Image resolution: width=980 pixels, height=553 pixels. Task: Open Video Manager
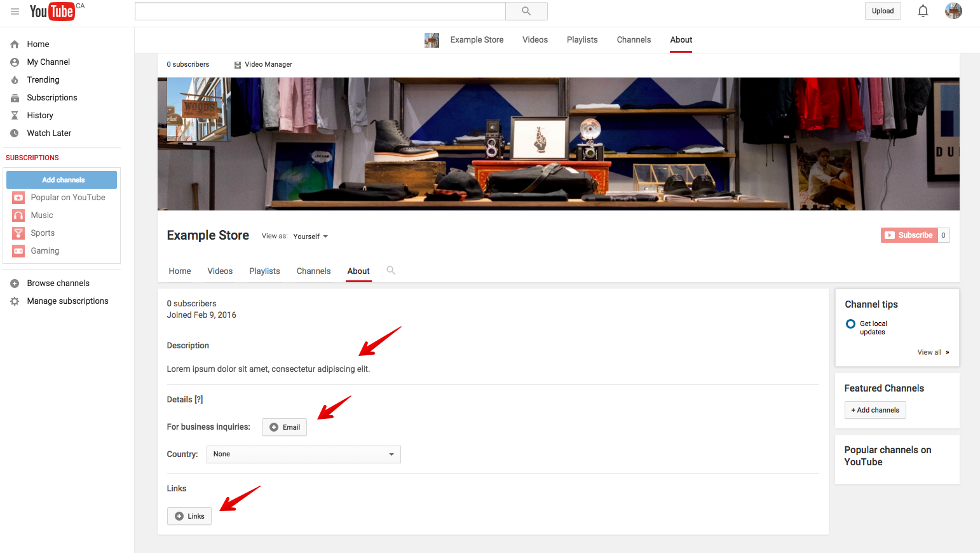(x=268, y=64)
